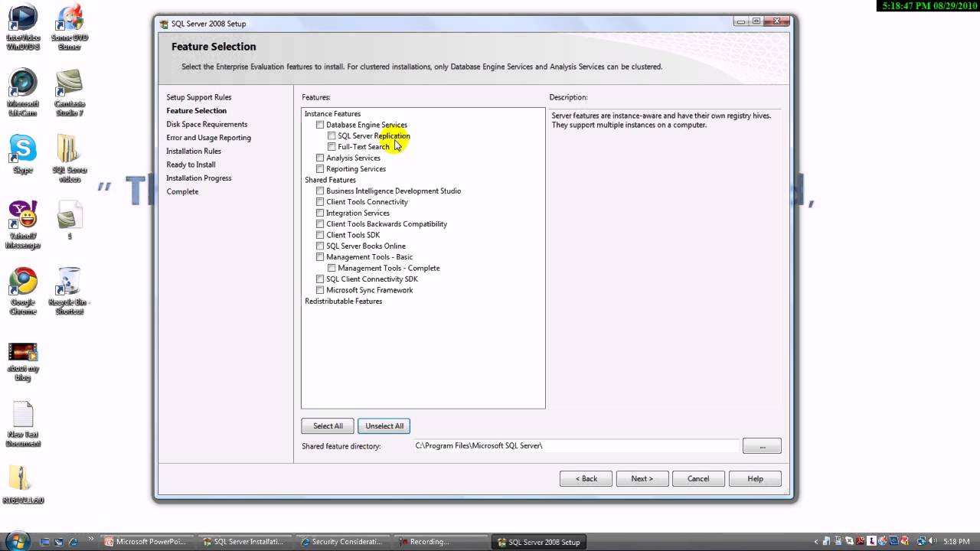Check SQL Server Books Online
Viewport: 980px width, 551px height.
(320, 246)
